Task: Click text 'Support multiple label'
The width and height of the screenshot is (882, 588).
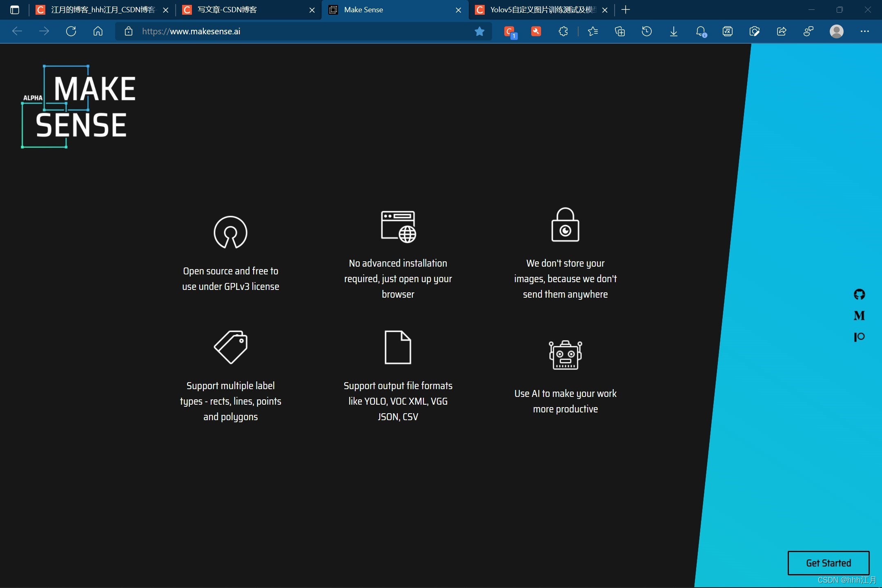Action: click(x=230, y=386)
